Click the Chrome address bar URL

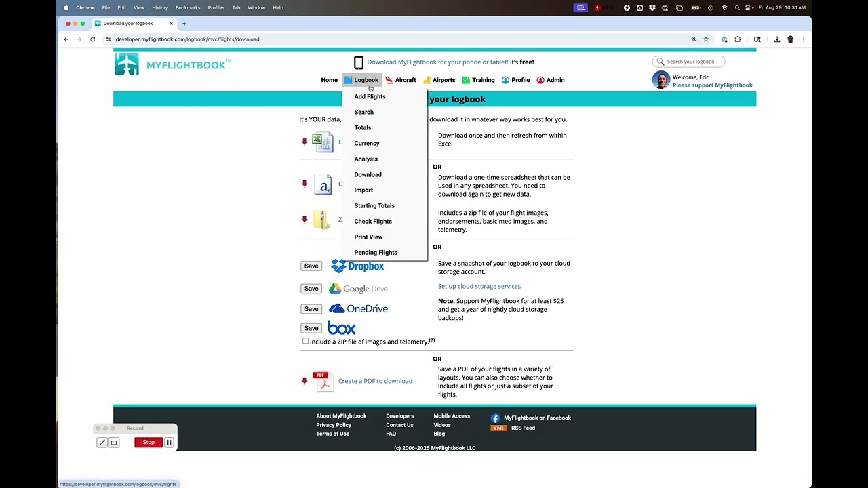point(187,39)
